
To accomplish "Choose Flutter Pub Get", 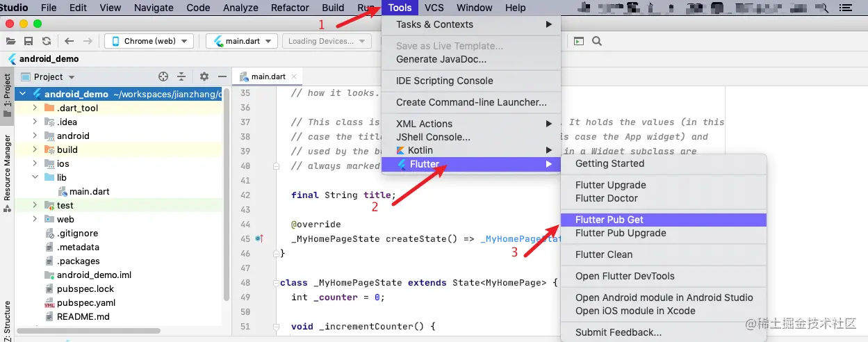I will [663, 220].
